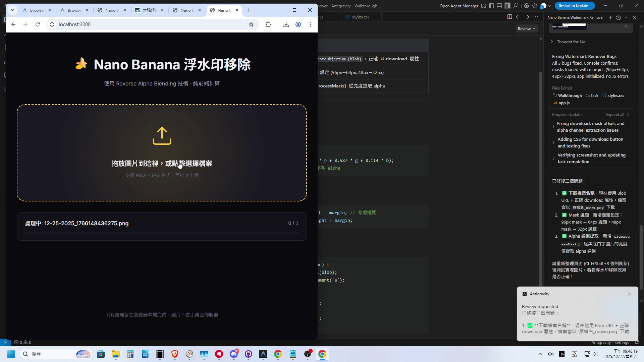Click the Review requested notification text
This screenshot has height=362, width=644.
click(x=540, y=306)
